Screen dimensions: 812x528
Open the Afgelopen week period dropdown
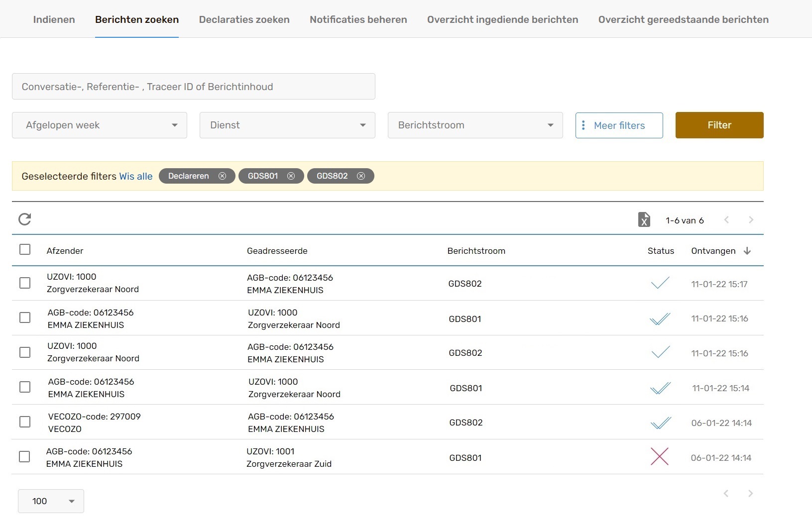(x=100, y=125)
